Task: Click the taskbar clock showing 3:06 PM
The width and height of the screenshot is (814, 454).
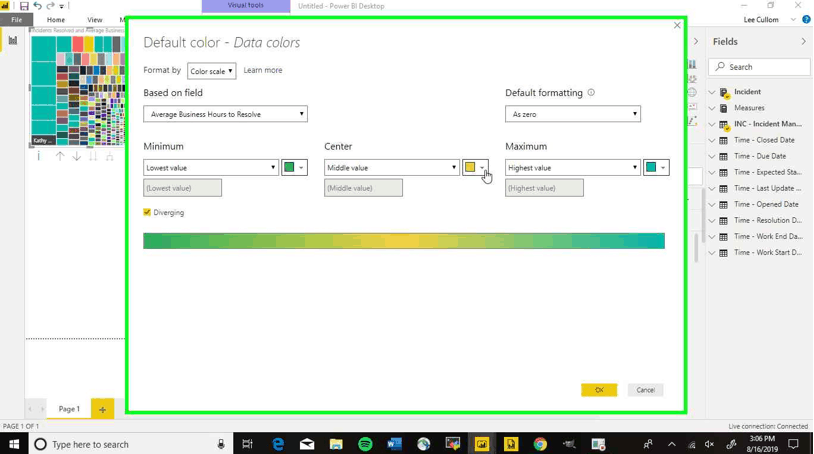Action: point(762,444)
